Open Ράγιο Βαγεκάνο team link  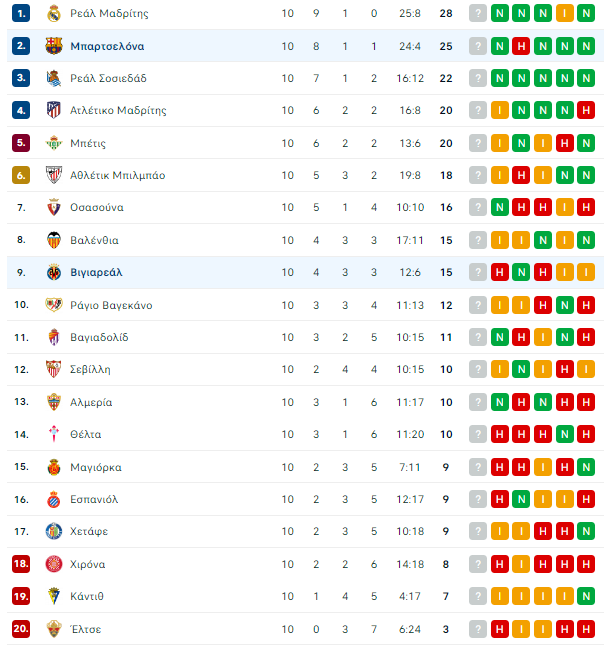[111, 306]
